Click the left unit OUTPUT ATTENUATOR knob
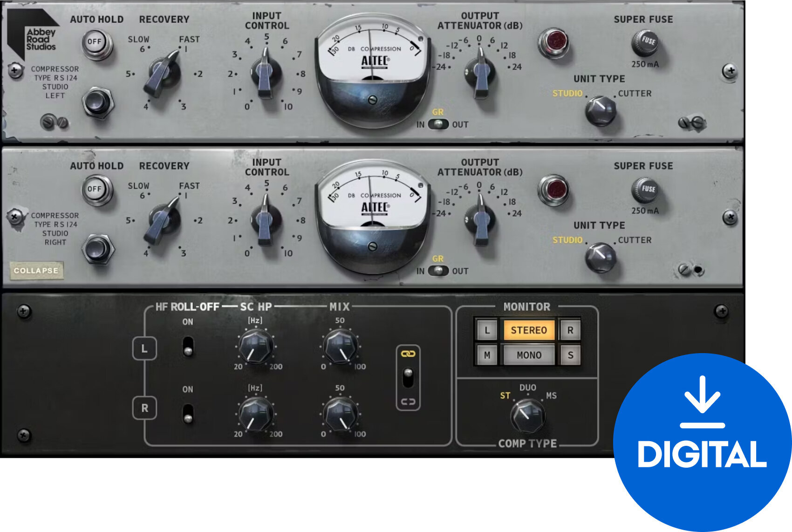This screenshot has height=532, width=792. [480, 74]
